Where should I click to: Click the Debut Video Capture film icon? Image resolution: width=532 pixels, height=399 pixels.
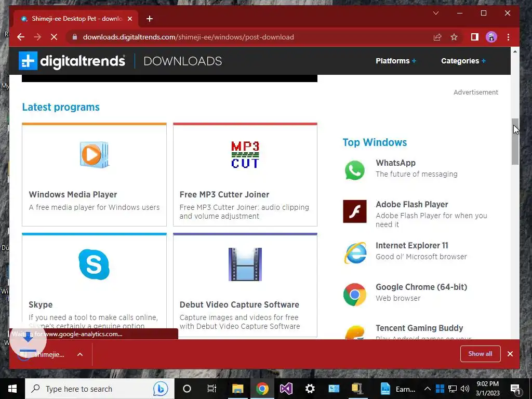245,264
